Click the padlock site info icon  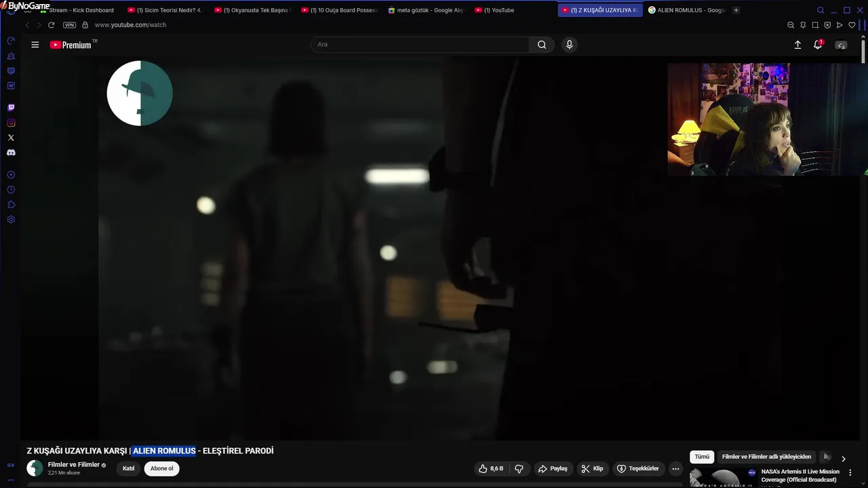point(85,25)
